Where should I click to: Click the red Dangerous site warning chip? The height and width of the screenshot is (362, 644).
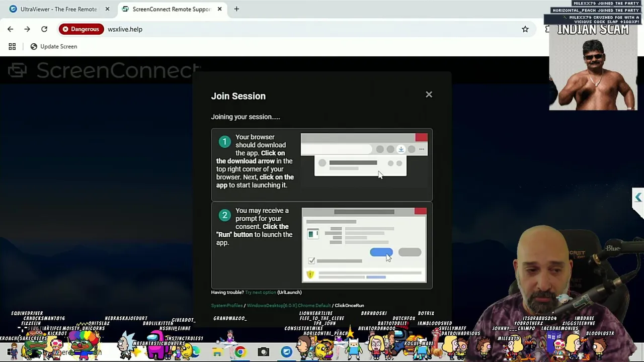point(81,29)
